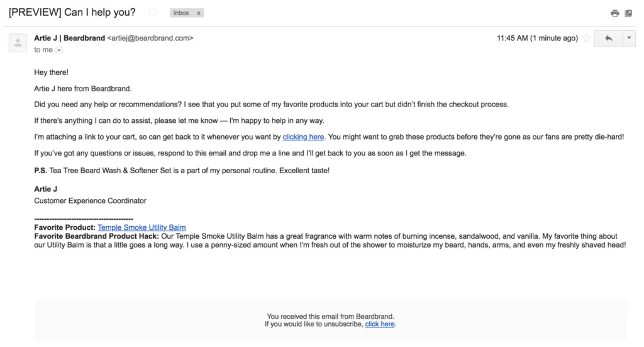
Task: Open the sender's profile avatar
Action: point(18,43)
